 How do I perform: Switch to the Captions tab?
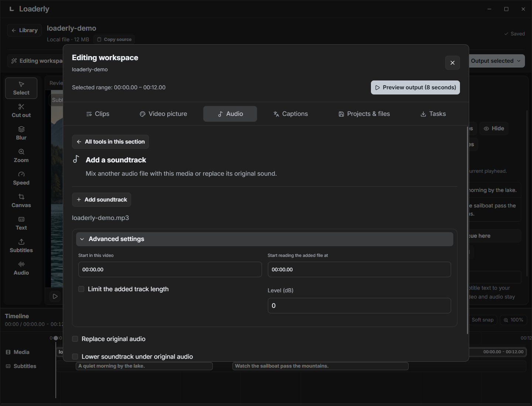click(290, 114)
